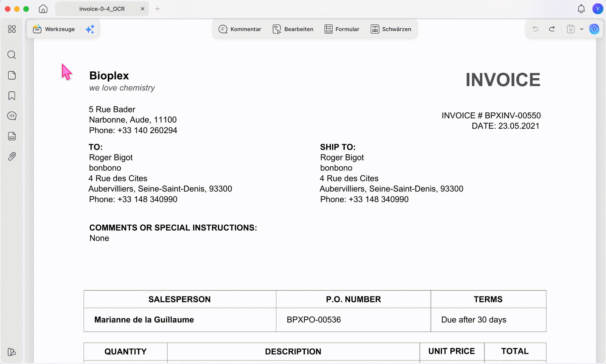Close the invoice-0-4_OCR tab
The height and width of the screenshot is (364, 606).
(143, 9)
